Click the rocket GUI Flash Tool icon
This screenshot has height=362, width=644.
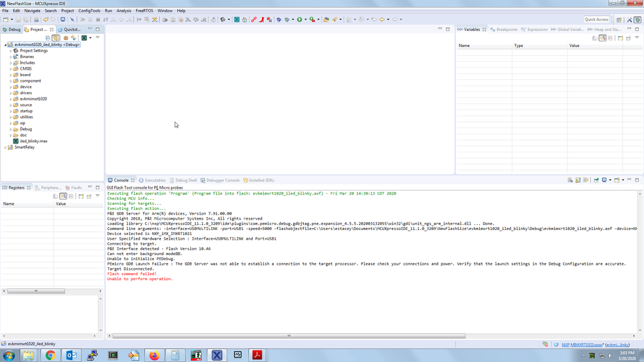click(334, 19)
